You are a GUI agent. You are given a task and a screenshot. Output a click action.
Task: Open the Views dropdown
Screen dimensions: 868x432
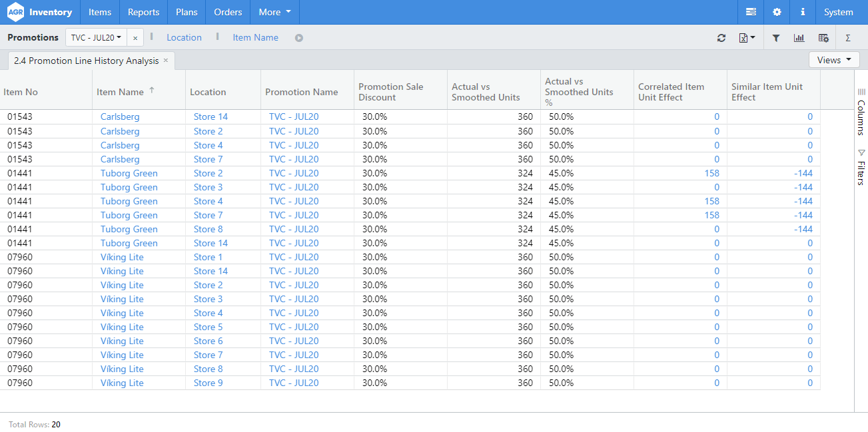click(834, 60)
